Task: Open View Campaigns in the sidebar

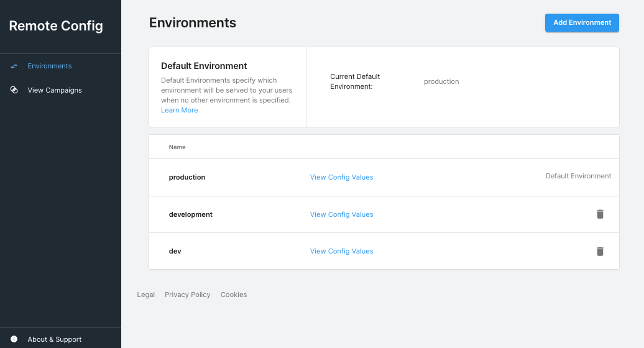Action: 55,90
